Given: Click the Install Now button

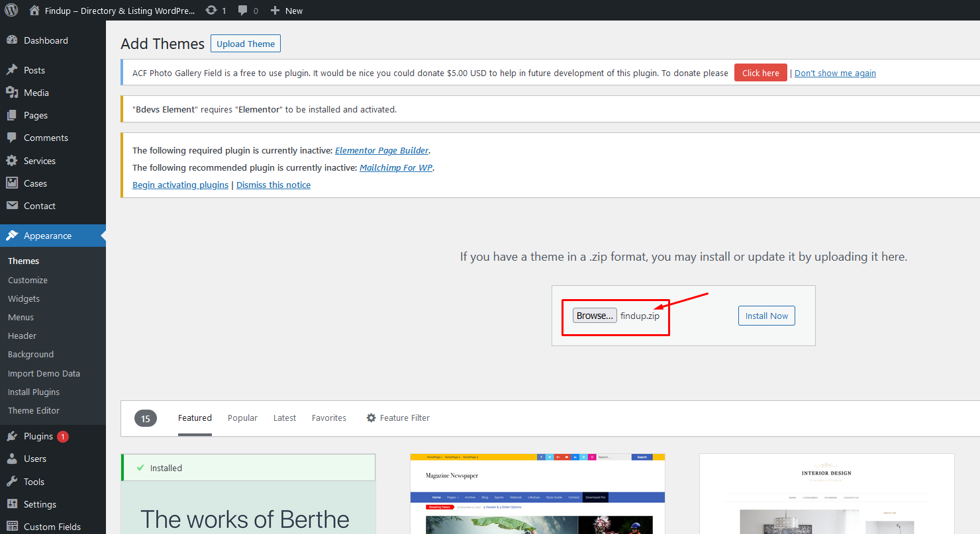Looking at the screenshot, I should click(766, 316).
